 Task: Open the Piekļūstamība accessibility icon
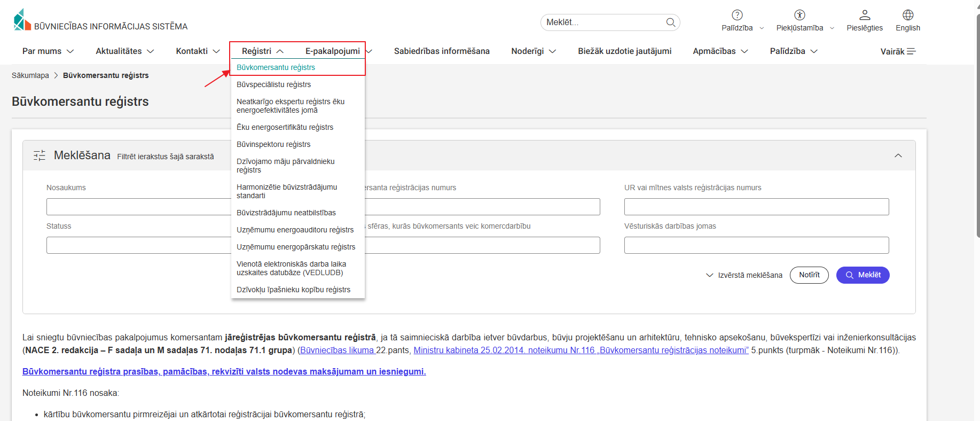(x=799, y=15)
